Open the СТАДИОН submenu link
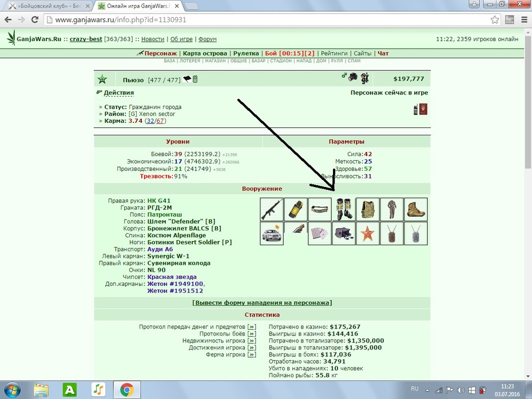Viewport: 532px width, 399px height. click(x=281, y=61)
